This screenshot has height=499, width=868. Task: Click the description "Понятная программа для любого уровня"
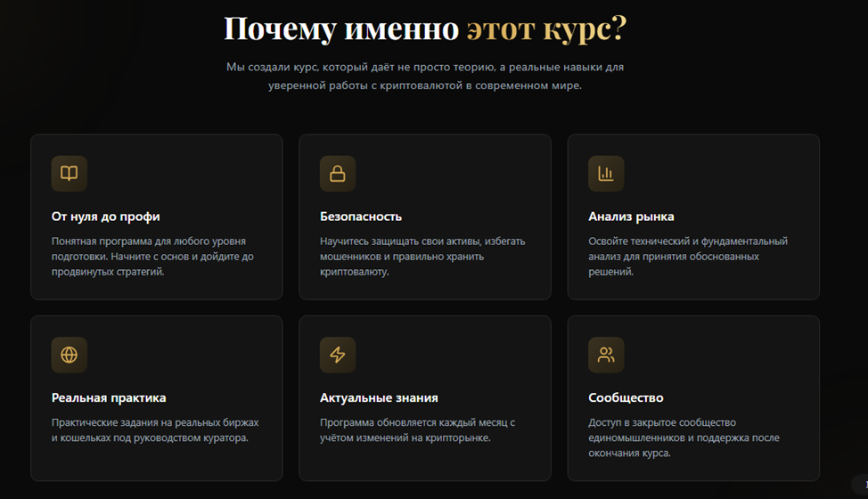[152, 257]
